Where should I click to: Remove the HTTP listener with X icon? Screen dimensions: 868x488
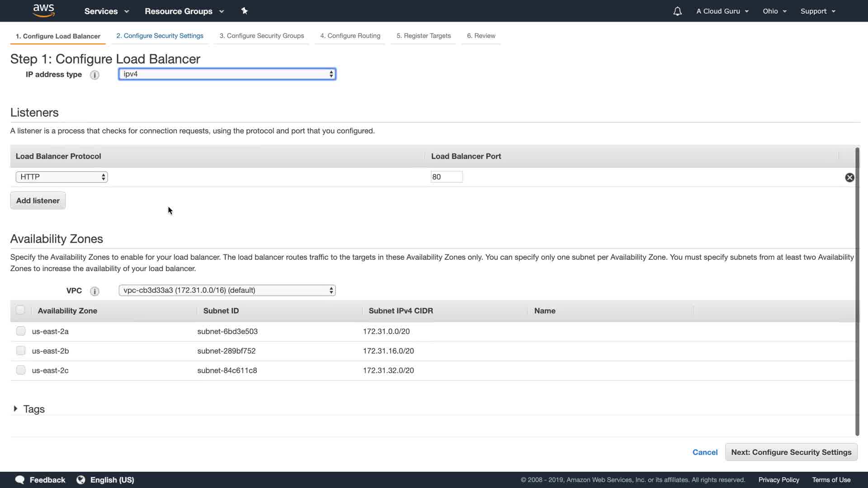point(849,178)
